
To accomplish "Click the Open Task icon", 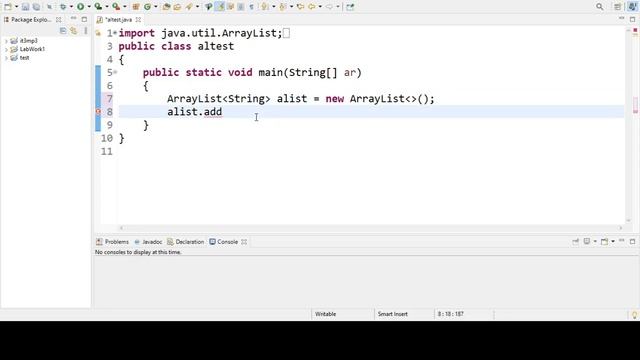I will coord(177,7).
